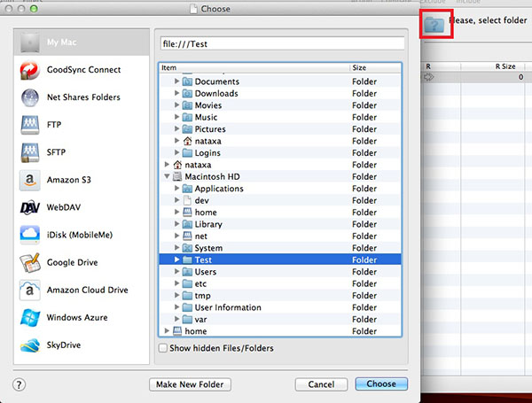Open GoodSync Connect icon in sidebar
This screenshot has width=532, height=403.
[x=30, y=70]
